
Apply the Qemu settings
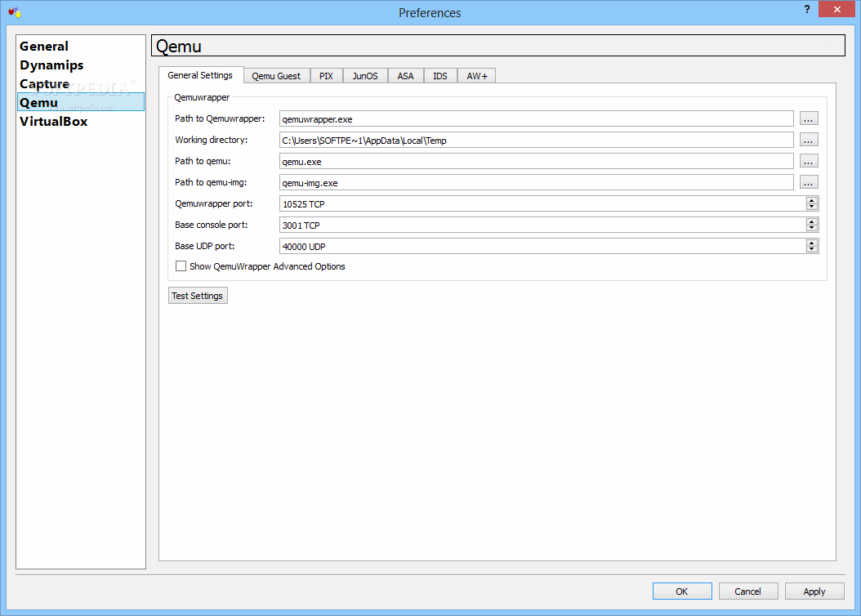814,591
